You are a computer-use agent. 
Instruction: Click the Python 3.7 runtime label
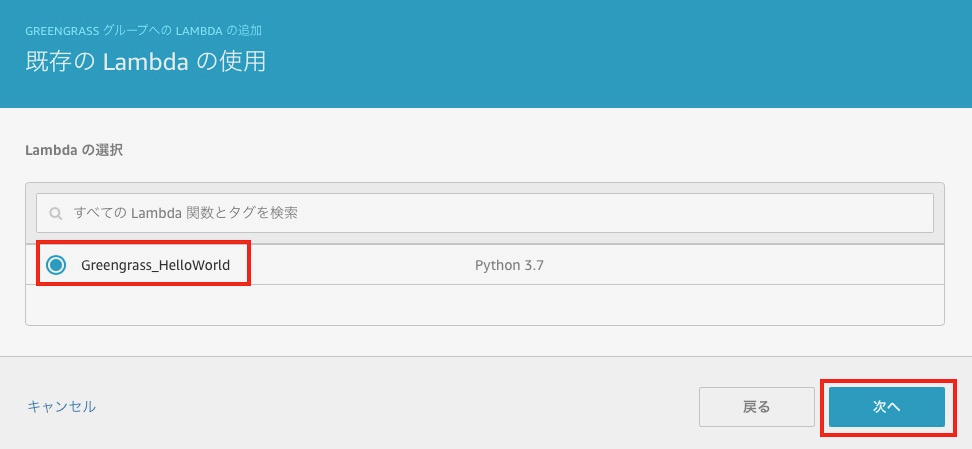509,265
